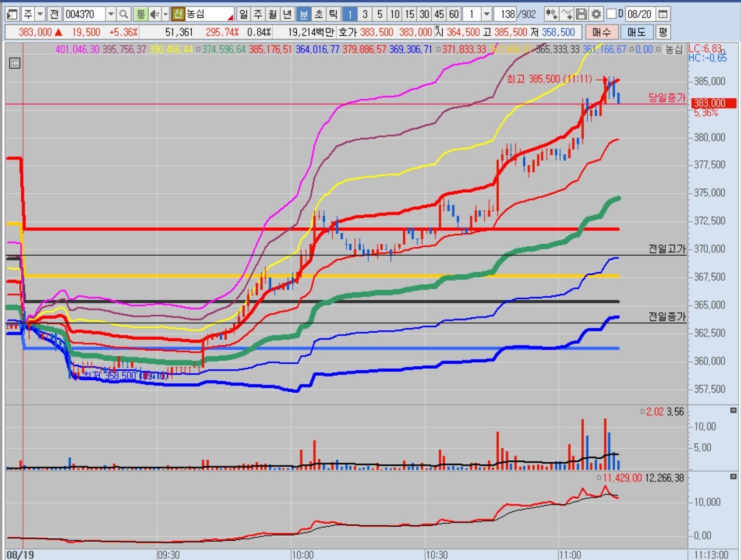Viewport: 741px width, 560px height.
Task: Select the 60-minute interval button
Action: 455,14
